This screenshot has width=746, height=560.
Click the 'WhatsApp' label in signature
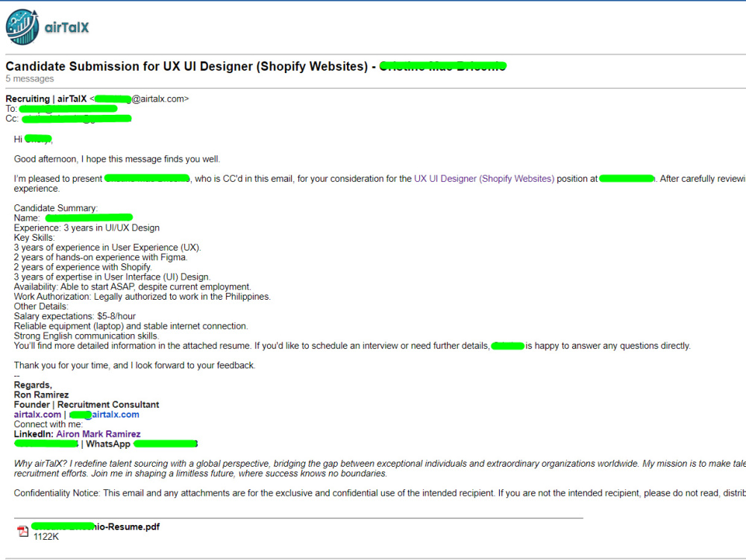(x=108, y=444)
